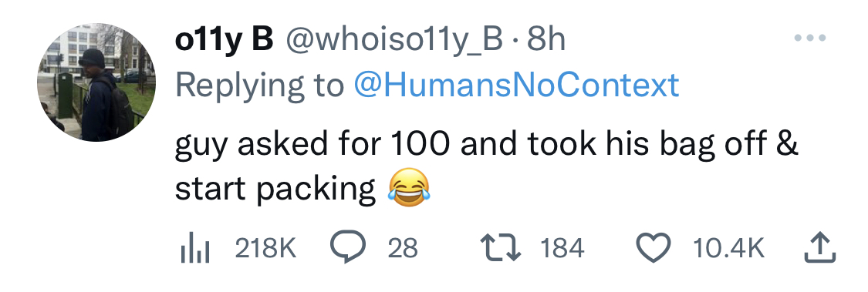
Task: Open the @HumansNoContext mention link
Action: pos(515,86)
